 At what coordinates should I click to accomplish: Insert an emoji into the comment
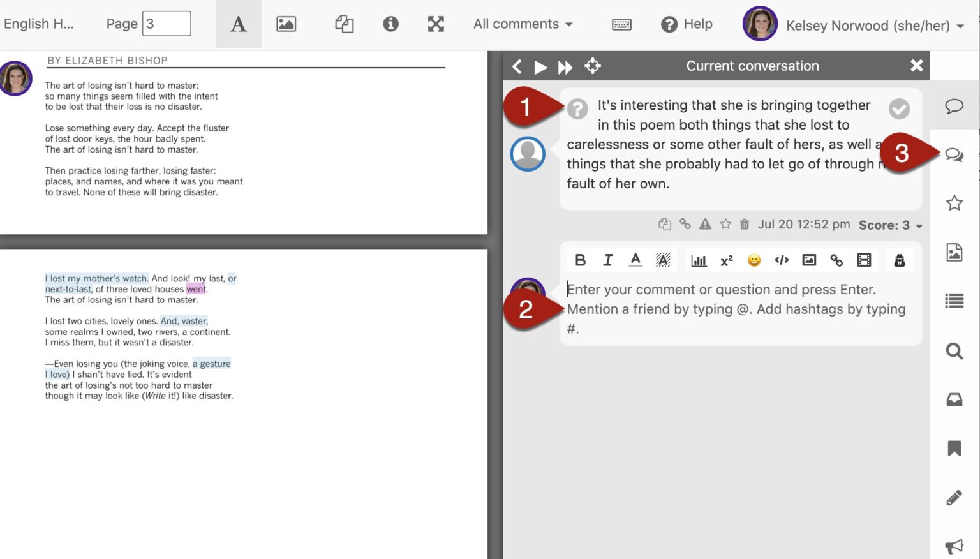click(x=754, y=260)
